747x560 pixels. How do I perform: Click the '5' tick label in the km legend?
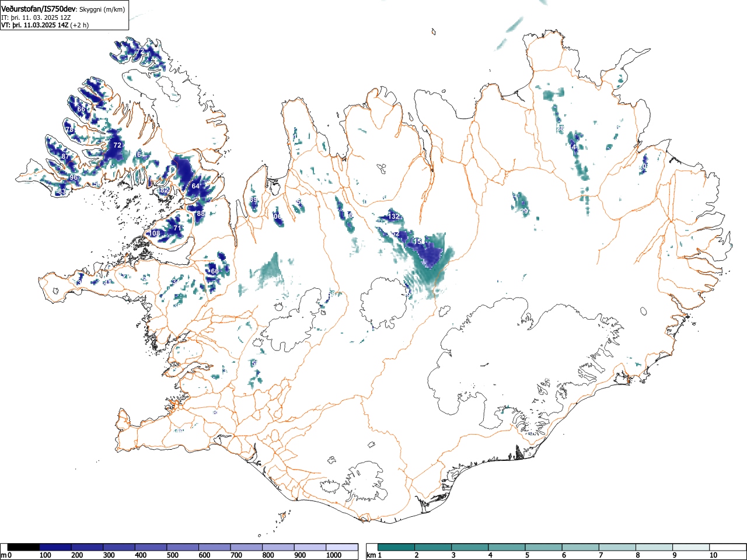click(x=527, y=555)
